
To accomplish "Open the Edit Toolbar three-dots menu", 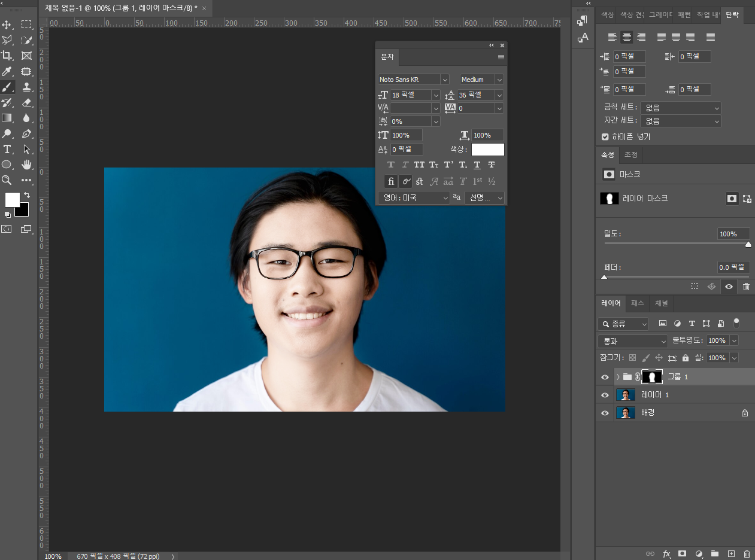I will pos(26,180).
